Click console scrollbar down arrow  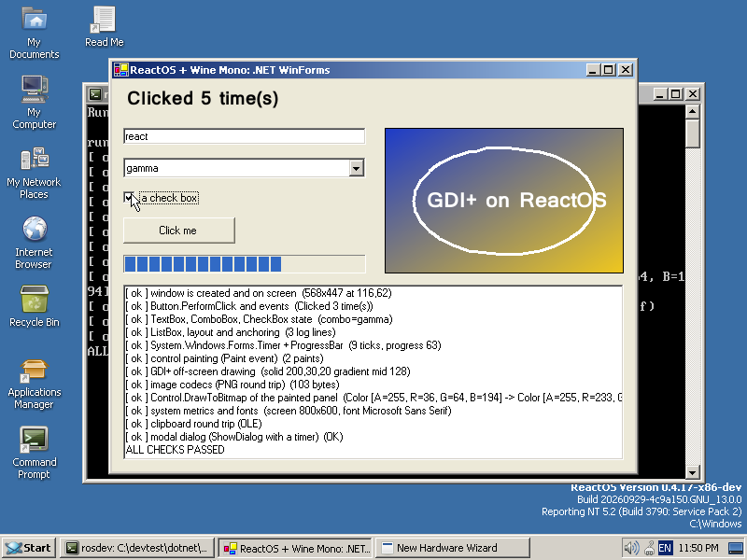pyautogui.click(x=692, y=472)
